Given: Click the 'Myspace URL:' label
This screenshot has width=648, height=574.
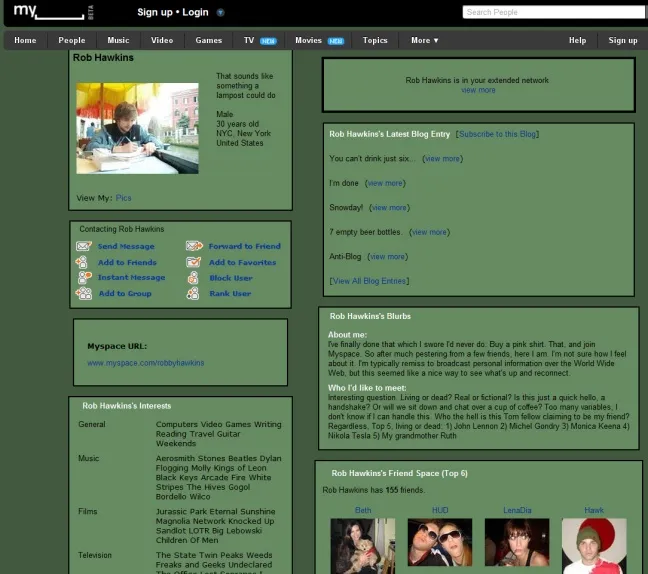Looking at the screenshot, I should pyautogui.click(x=117, y=346).
